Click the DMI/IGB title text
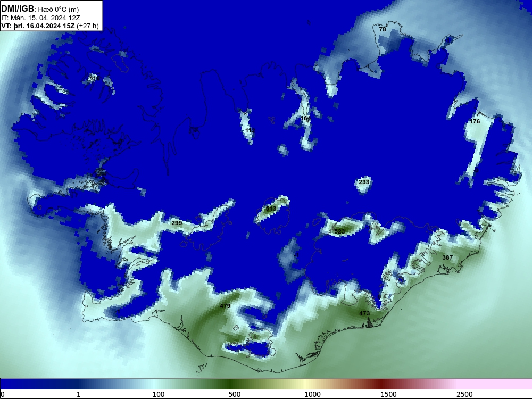This screenshot has width=532, height=399. click(x=18, y=9)
